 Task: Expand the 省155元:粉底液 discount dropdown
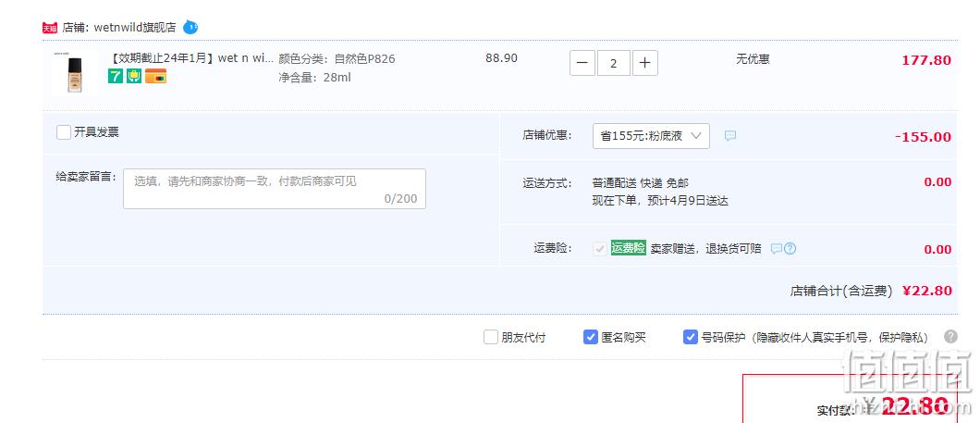tap(651, 136)
